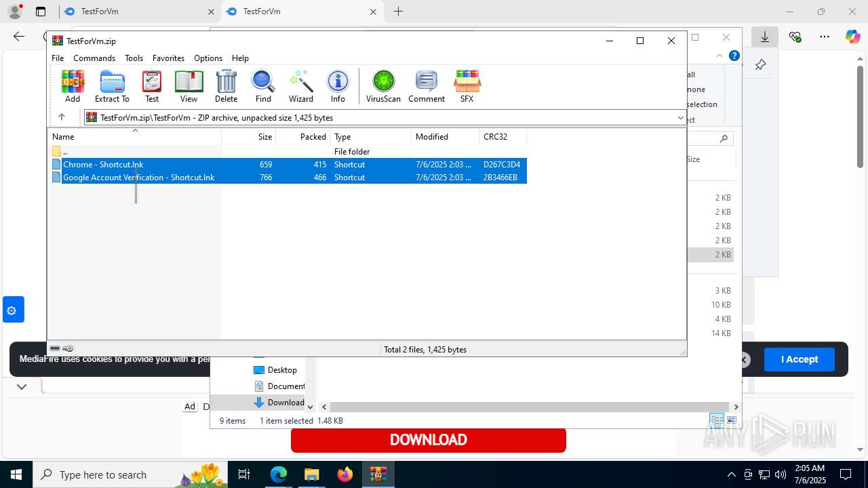This screenshot has height=488, width=868.
Task: Open the Favorites menu
Action: 168,58
